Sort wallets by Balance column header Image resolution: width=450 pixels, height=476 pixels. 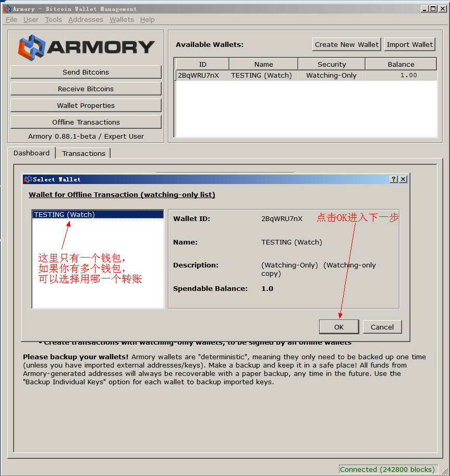[401, 64]
